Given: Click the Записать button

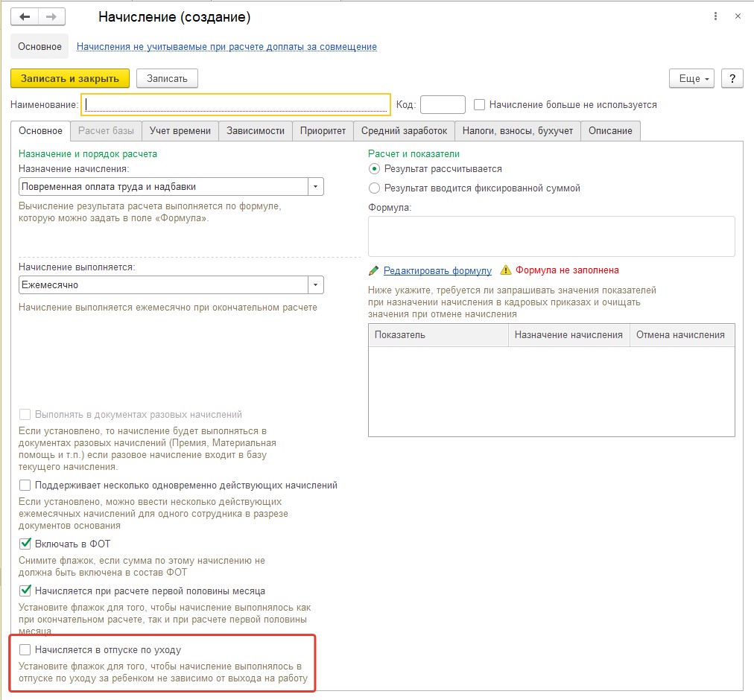Looking at the screenshot, I should [x=167, y=78].
